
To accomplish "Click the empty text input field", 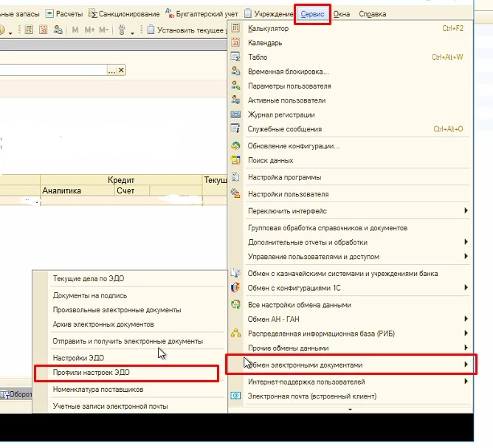I will tap(52, 70).
